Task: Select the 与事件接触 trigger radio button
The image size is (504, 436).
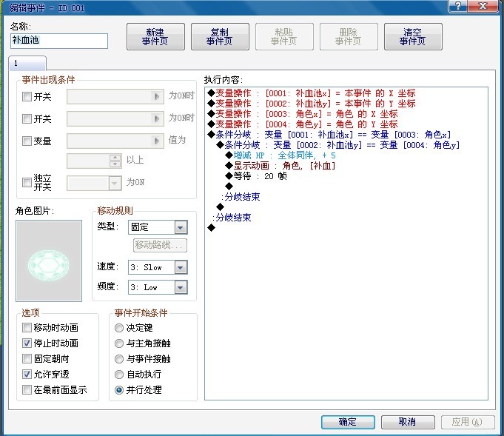Action: click(119, 359)
